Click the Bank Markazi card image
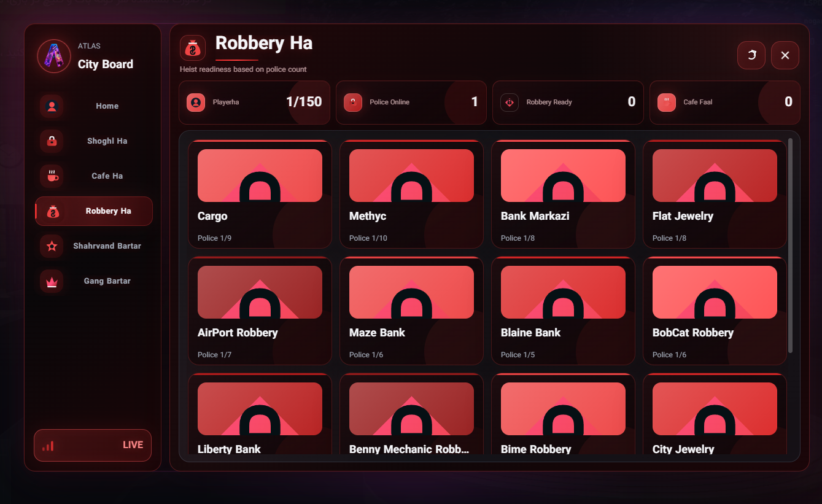822x504 pixels. point(563,176)
